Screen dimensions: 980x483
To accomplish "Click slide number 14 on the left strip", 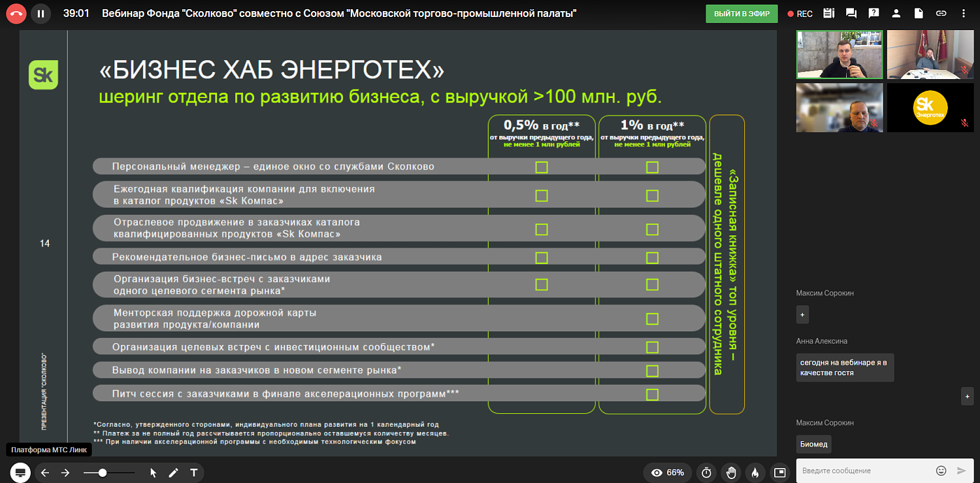I will pyautogui.click(x=44, y=244).
